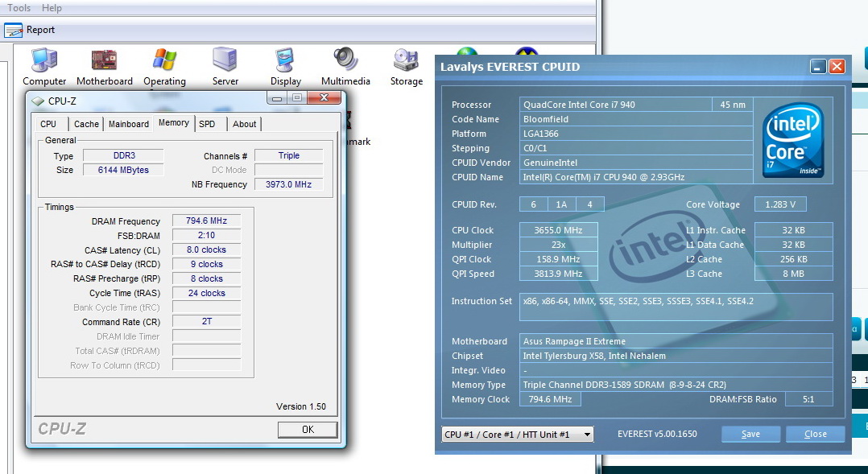Click the Command Rate value 2T

coord(206,321)
